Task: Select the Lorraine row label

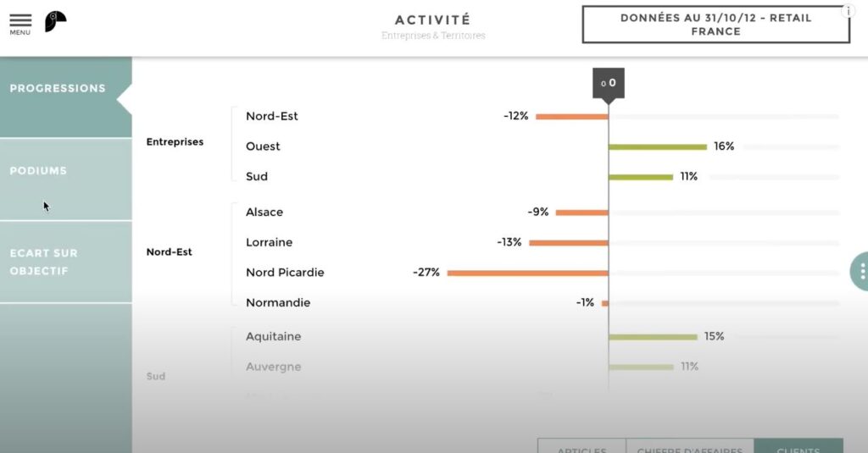Action: point(269,242)
